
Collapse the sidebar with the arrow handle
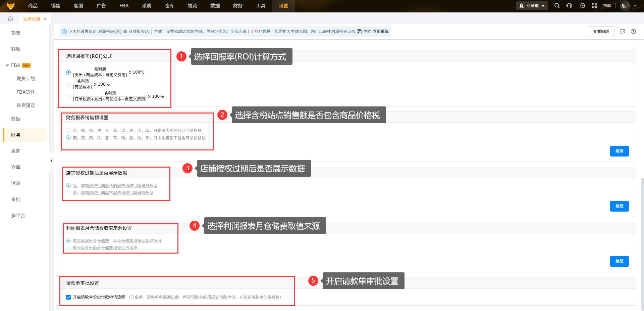pos(51,161)
